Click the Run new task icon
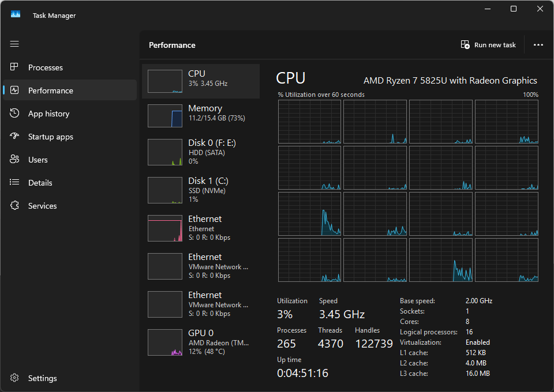Screen dimensions: 554x392 (x=465, y=45)
